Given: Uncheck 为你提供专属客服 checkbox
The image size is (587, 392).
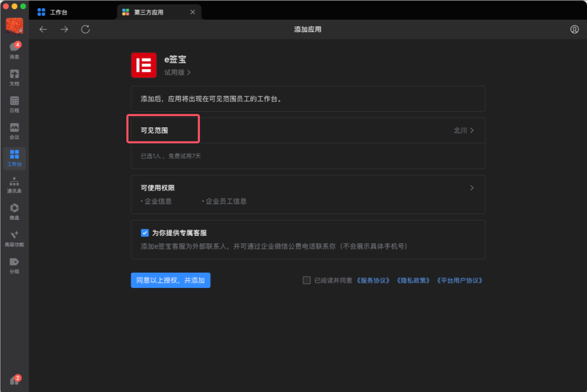Looking at the screenshot, I should (x=144, y=233).
